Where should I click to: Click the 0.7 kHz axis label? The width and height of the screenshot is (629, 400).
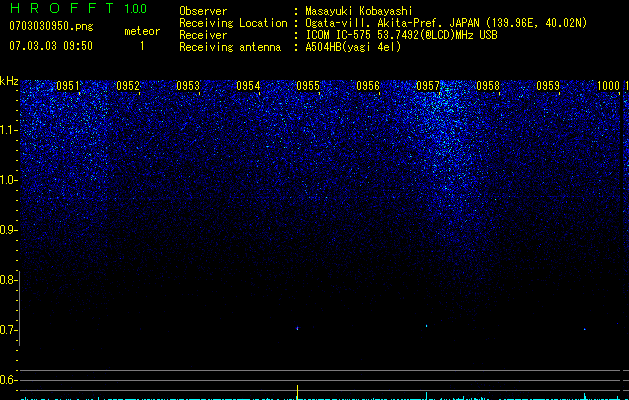(8, 330)
